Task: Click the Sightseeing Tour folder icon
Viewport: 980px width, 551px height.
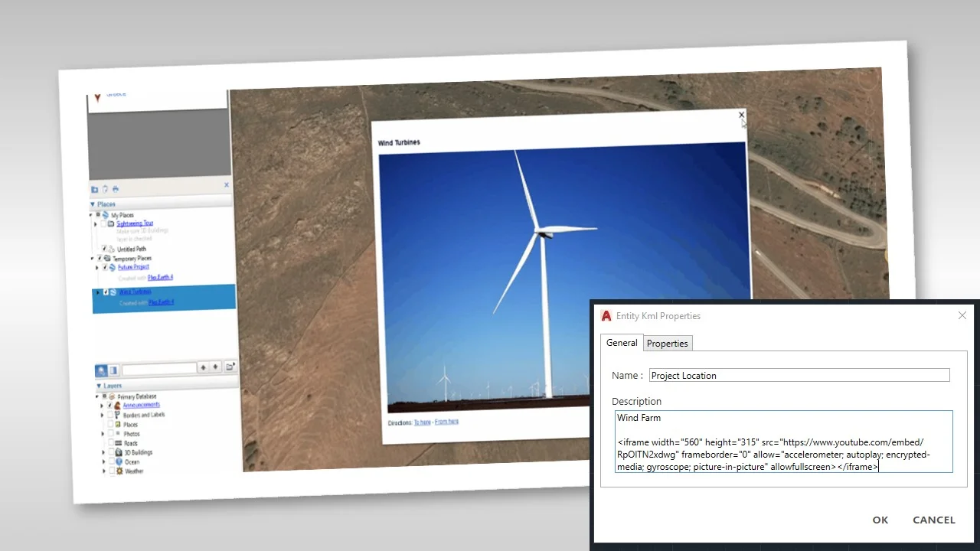Action: 111,223
